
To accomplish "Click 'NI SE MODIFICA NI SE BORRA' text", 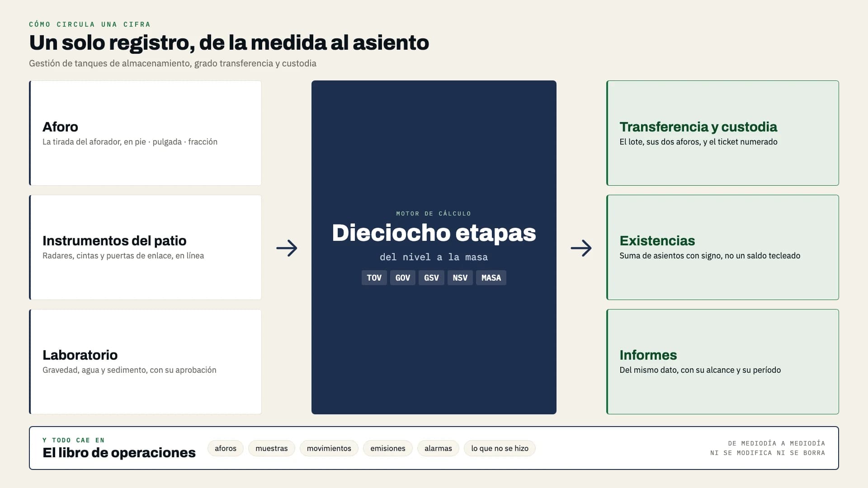I will (768, 453).
